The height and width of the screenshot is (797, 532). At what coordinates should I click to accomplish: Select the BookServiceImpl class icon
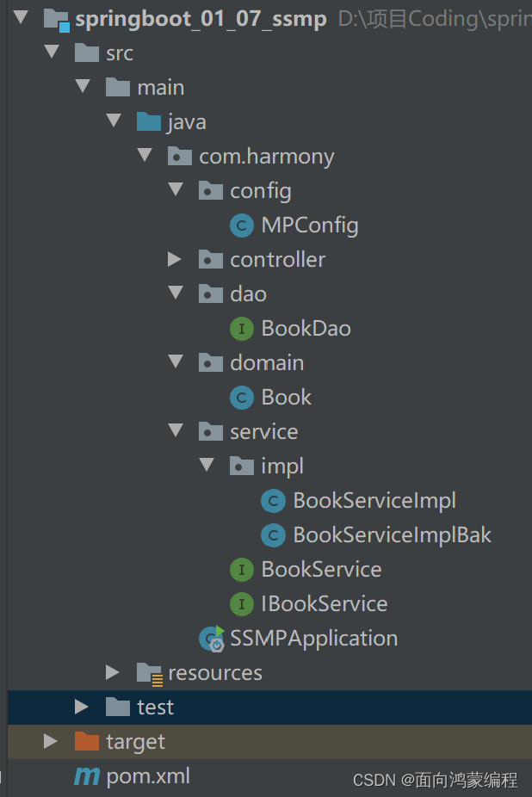pyautogui.click(x=272, y=500)
